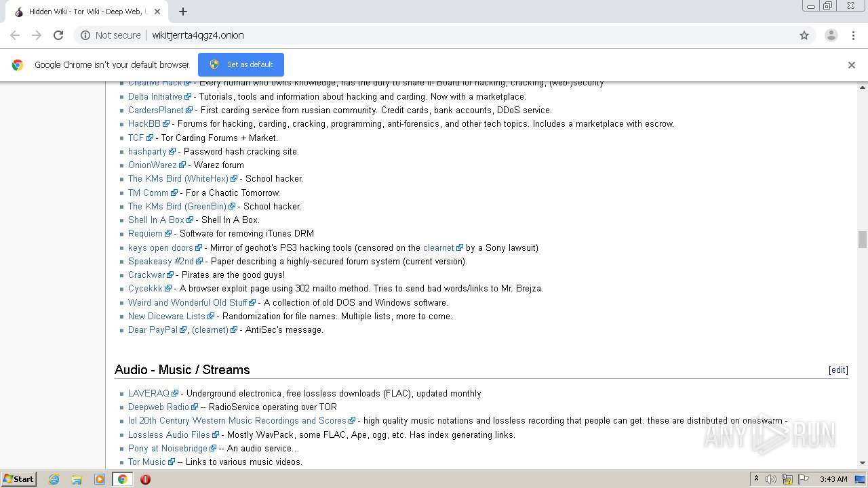The height and width of the screenshot is (488, 868).
Task: Open Windows Media Player taskbar icon
Action: point(100,479)
